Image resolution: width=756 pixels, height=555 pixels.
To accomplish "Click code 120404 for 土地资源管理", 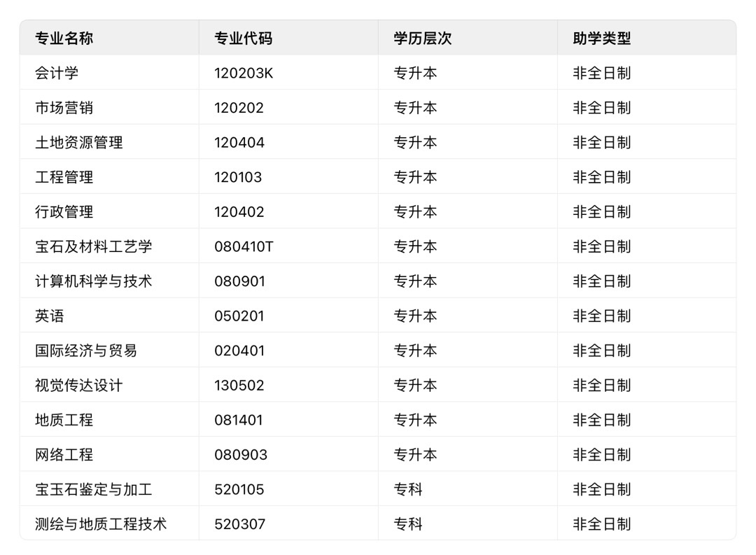I will [x=239, y=142].
